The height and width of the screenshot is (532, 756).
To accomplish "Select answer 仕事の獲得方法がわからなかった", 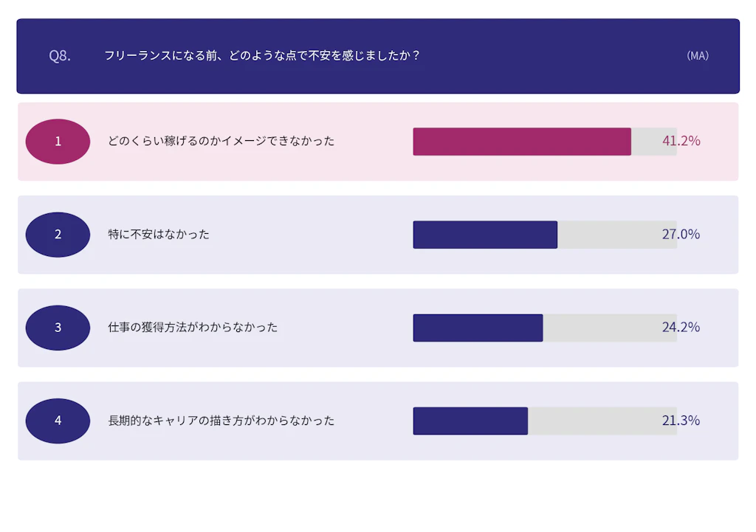I will pyautogui.click(x=193, y=328).
